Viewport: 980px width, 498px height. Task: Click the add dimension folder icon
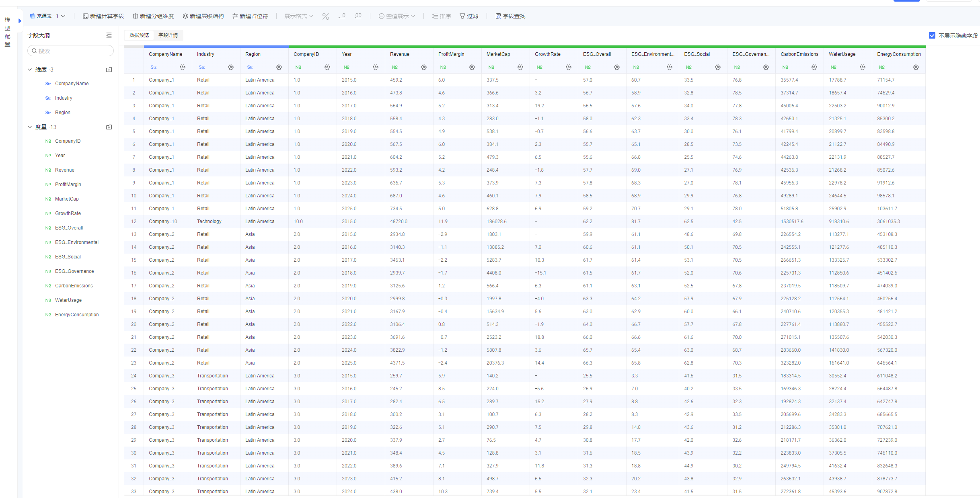[x=109, y=70]
